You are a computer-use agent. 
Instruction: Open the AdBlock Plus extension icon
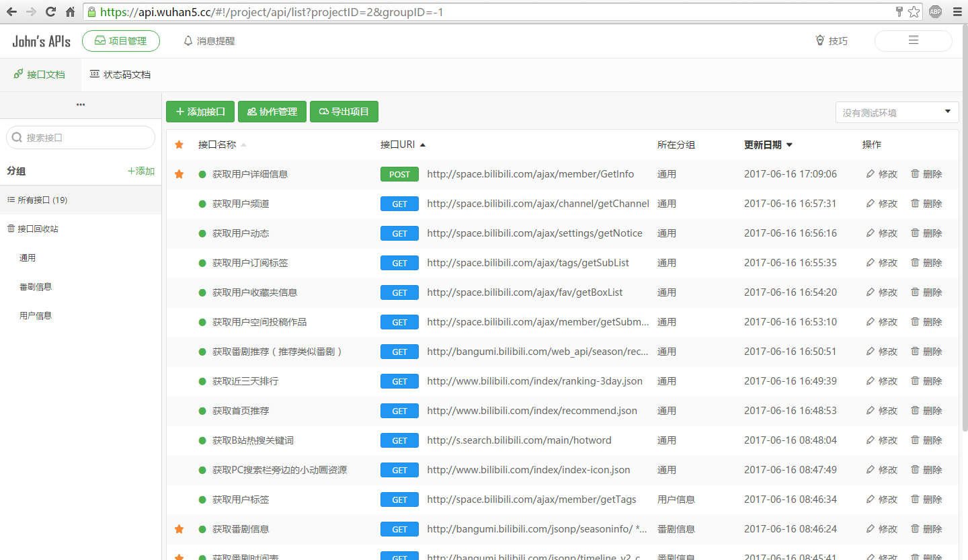[935, 12]
